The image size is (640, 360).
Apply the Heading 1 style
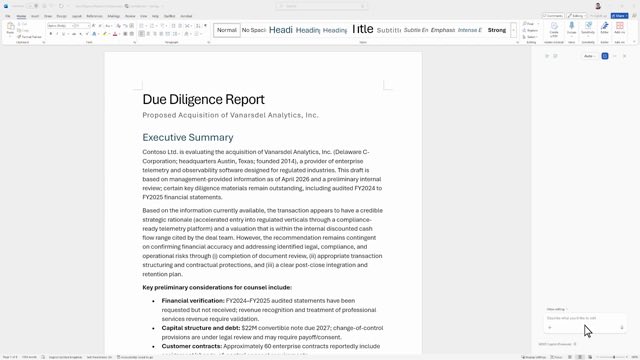[281, 30]
